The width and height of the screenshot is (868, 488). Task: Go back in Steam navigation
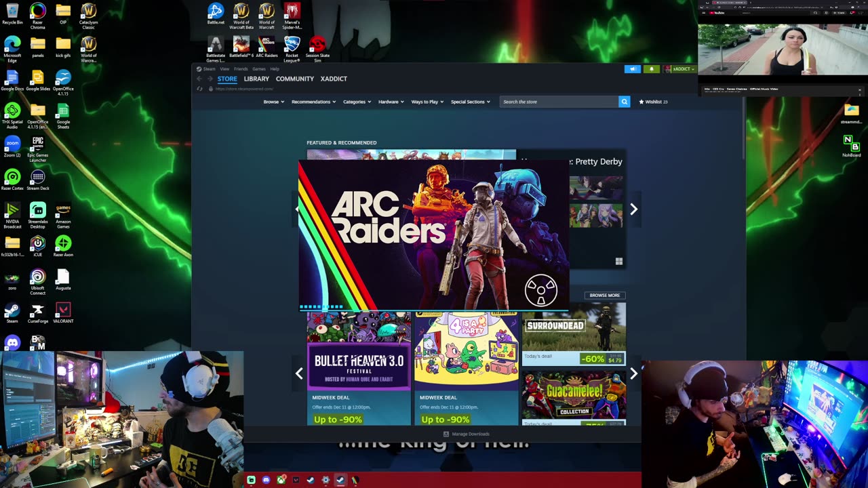coord(199,79)
